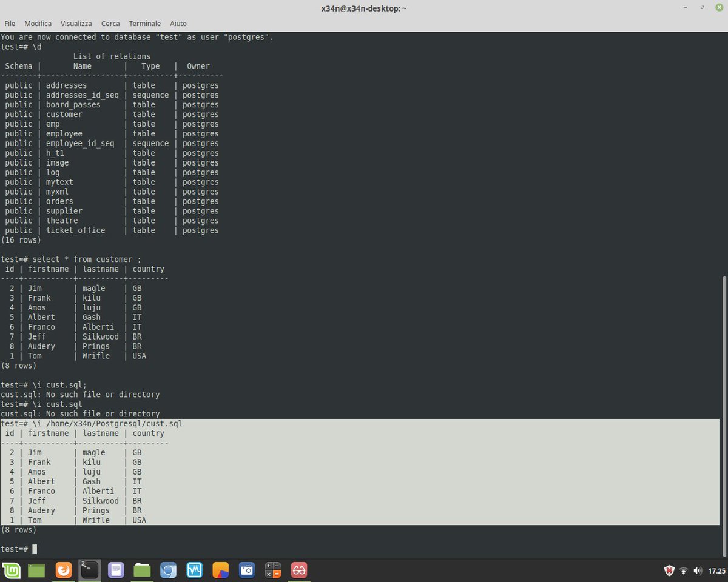Open the File menu
Image resolution: width=728 pixels, height=582 pixels.
tap(10, 24)
